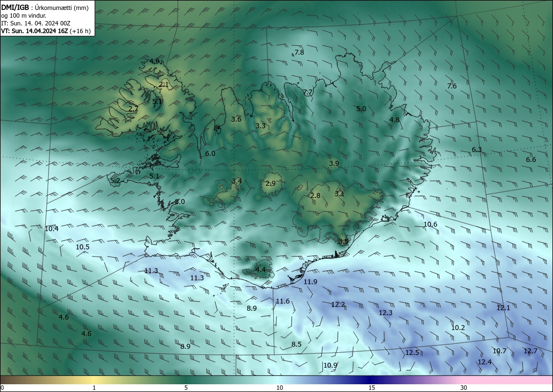Select the 7.7 value on the north coast

308,92
